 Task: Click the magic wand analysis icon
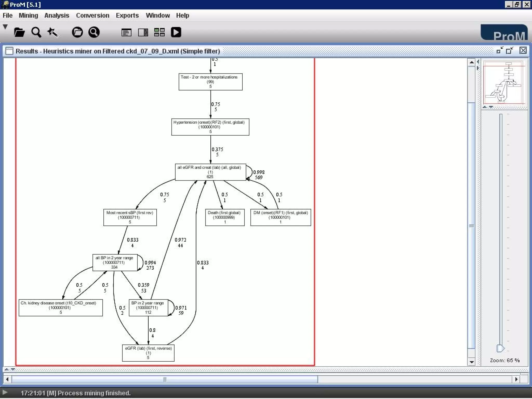point(53,32)
